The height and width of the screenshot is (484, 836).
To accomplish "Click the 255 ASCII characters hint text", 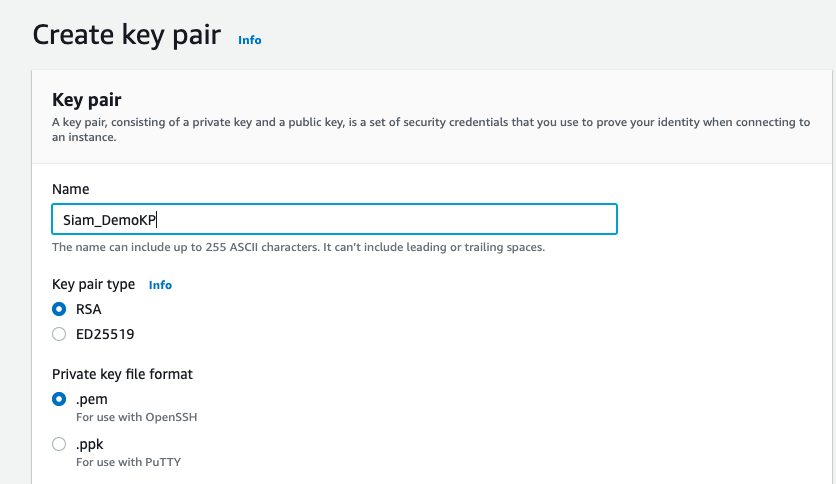I will (x=299, y=247).
